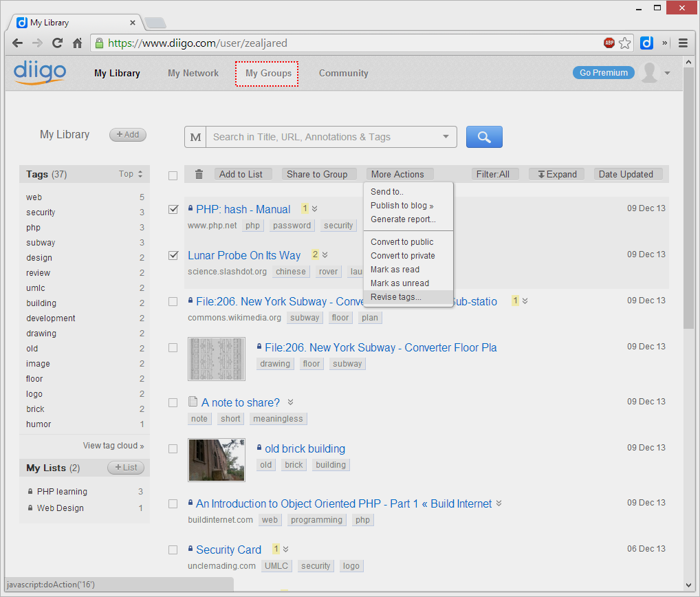The width and height of the screenshot is (700, 597).
Task: Click the user avatar icon
Action: click(x=650, y=73)
